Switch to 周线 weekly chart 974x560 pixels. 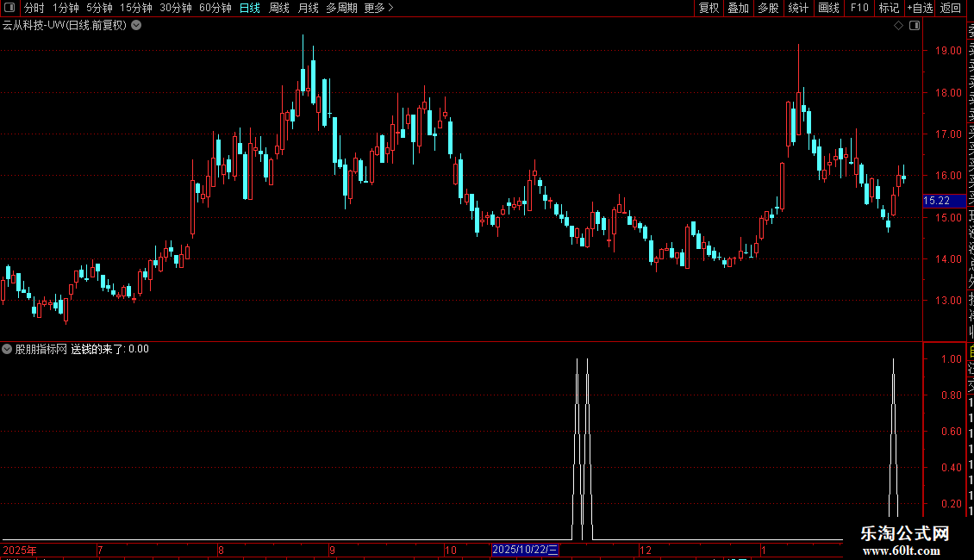pyautogui.click(x=279, y=8)
